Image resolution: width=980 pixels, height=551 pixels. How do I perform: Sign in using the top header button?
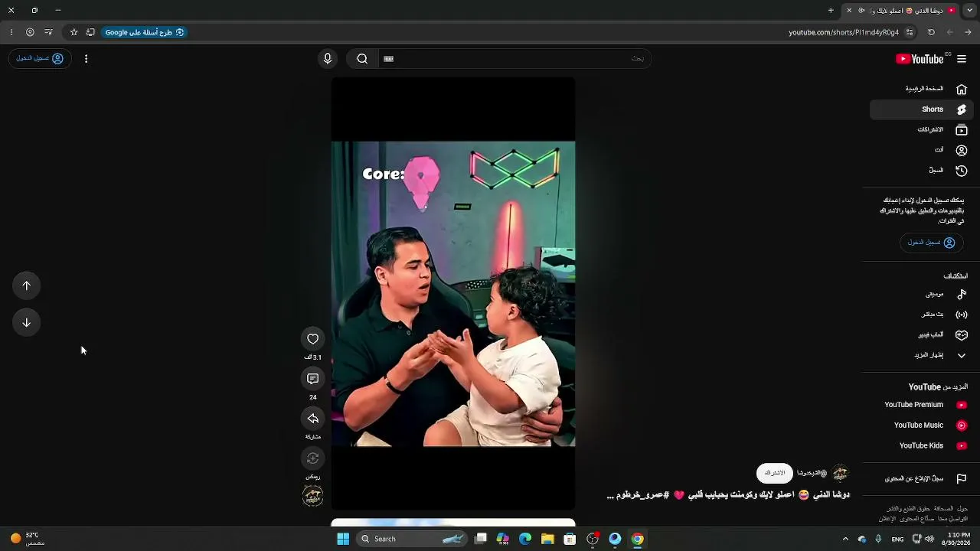[40, 59]
